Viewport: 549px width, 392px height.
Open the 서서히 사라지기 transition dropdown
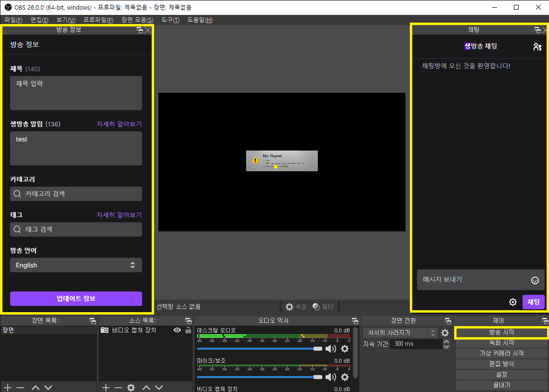(x=400, y=332)
